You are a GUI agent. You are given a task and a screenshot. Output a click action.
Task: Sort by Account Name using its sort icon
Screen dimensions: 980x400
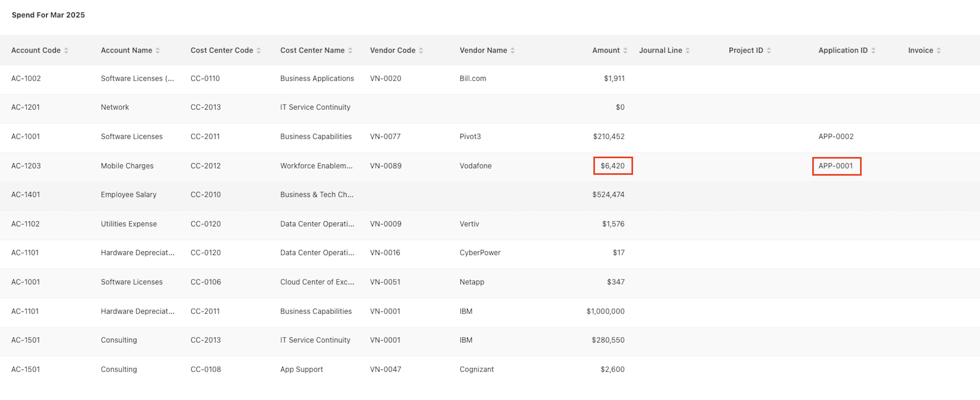(x=158, y=50)
